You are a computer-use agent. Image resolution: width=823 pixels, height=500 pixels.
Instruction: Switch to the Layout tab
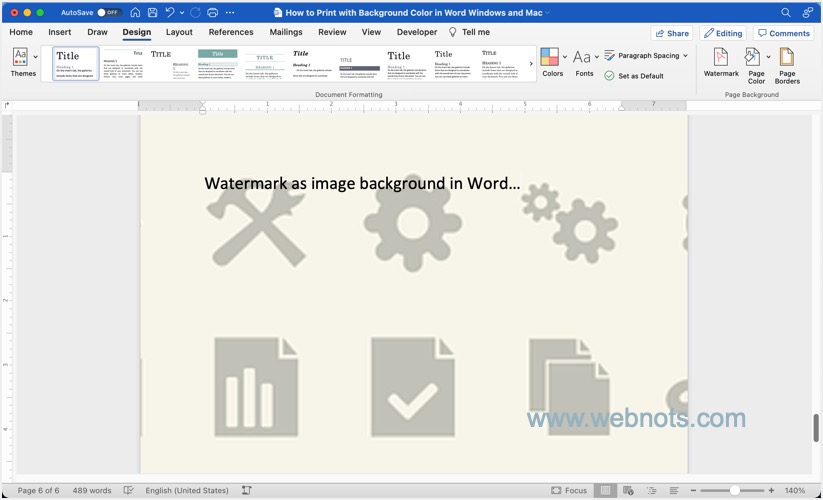click(179, 32)
